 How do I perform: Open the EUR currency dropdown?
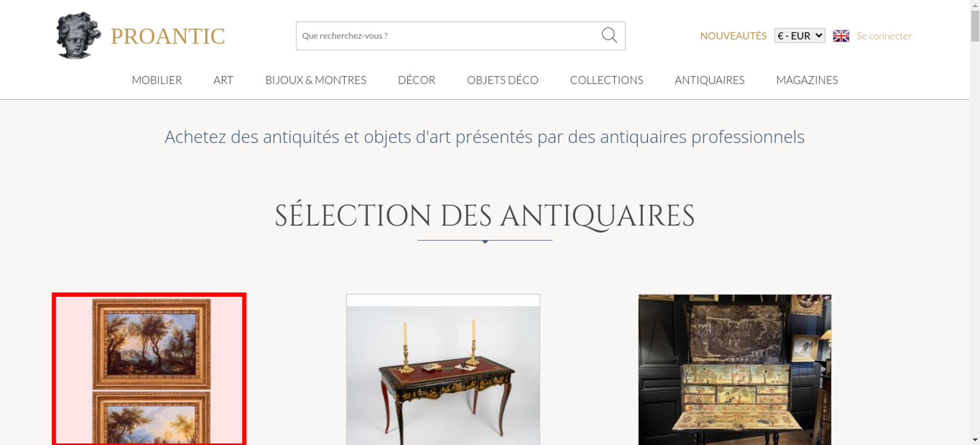pyautogui.click(x=800, y=36)
